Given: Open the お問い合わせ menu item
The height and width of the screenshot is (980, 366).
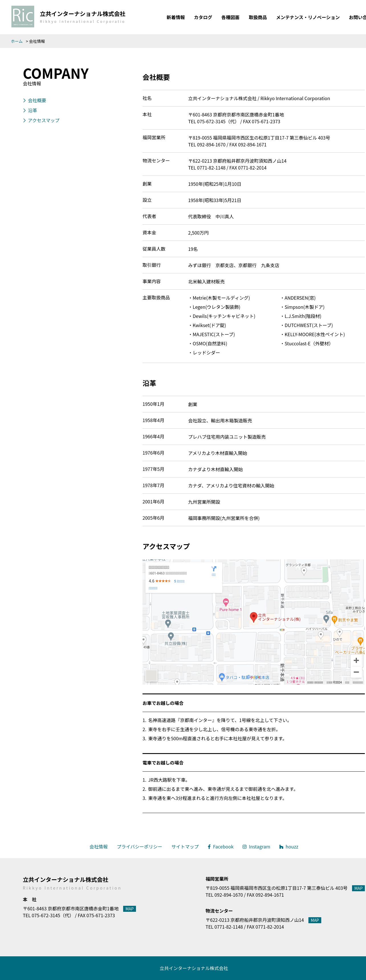Looking at the screenshot, I should [x=357, y=17].
